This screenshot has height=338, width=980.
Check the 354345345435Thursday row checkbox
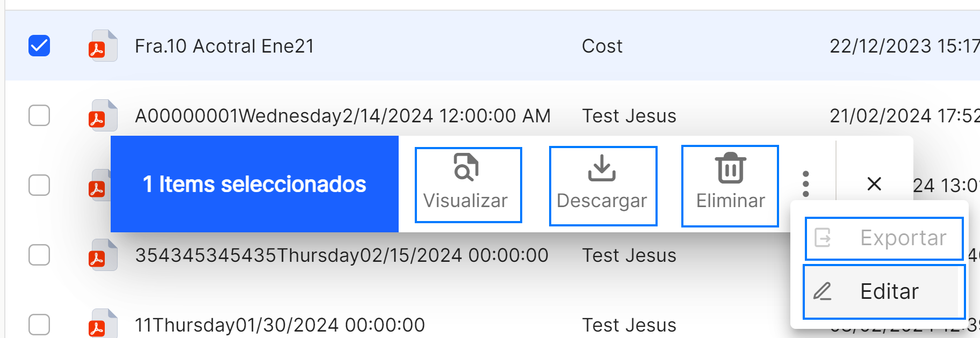click(39, 255)
